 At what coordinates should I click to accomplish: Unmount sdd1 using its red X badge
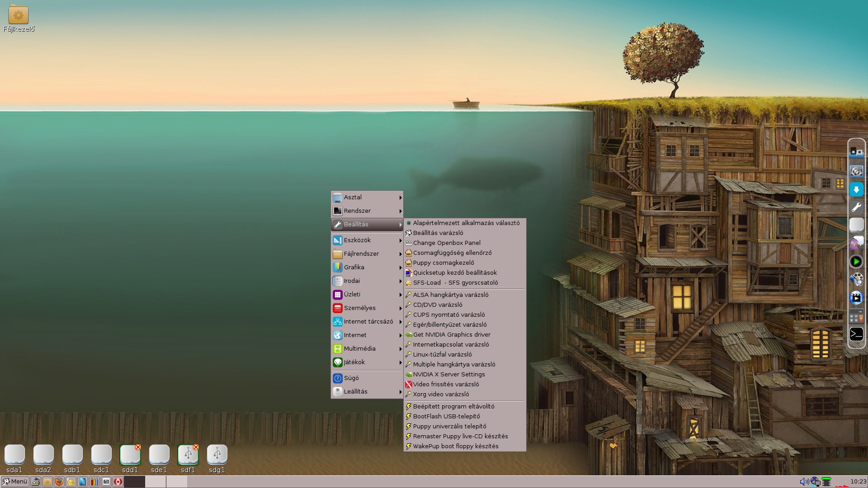(138, 447)
